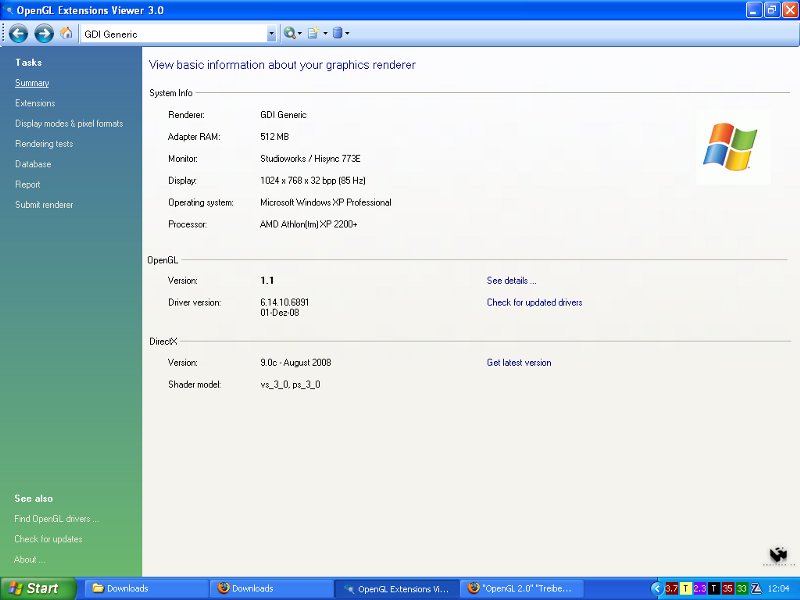The width and height of the screenshot is (800, 600).
Task: Click the blue database cylinder icon
Action: pos(338,33)
